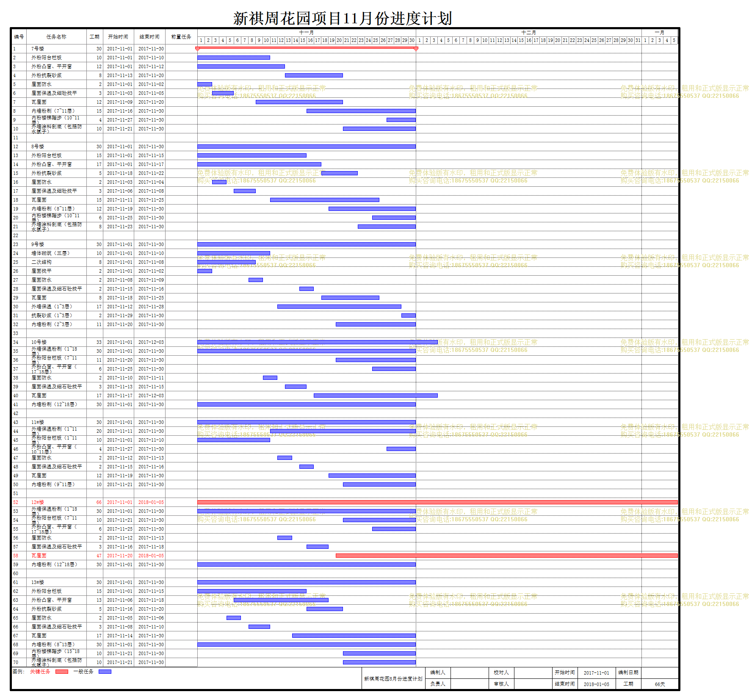749x700 pixels.
Task: Click the 十一月 month header in the timeline
Action: 307,33
